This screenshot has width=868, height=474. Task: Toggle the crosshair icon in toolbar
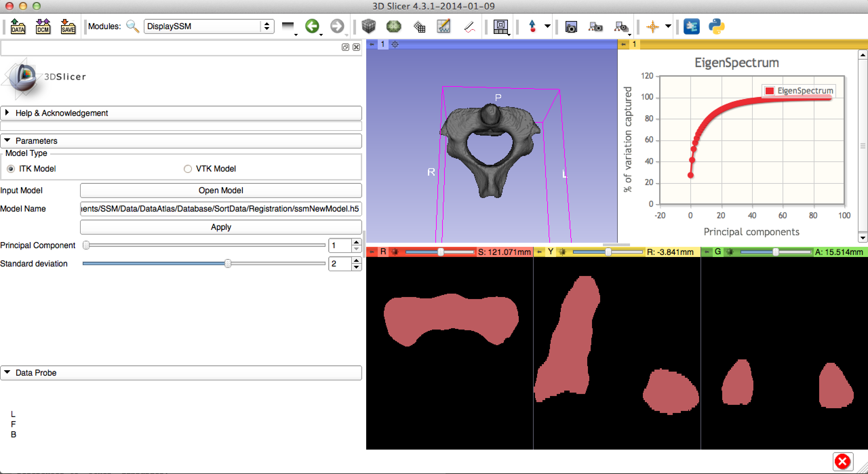(x=652, y=26)
